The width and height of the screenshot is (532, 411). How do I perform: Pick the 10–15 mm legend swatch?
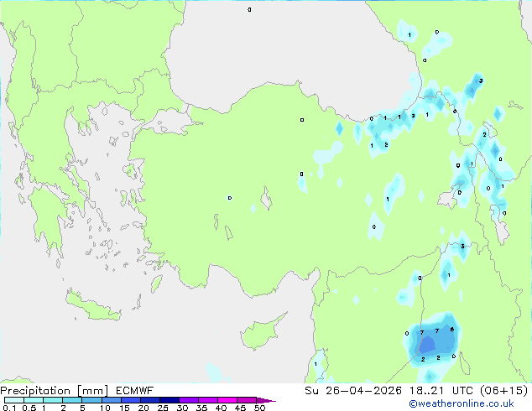pyautogui.click(x=111, y=400)
